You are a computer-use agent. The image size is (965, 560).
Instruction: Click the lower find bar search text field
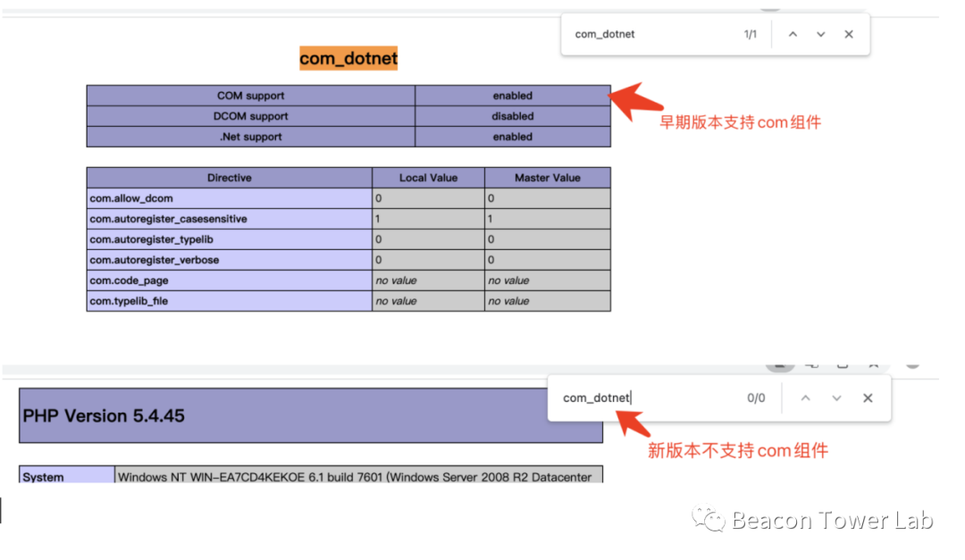coord(643,397)
